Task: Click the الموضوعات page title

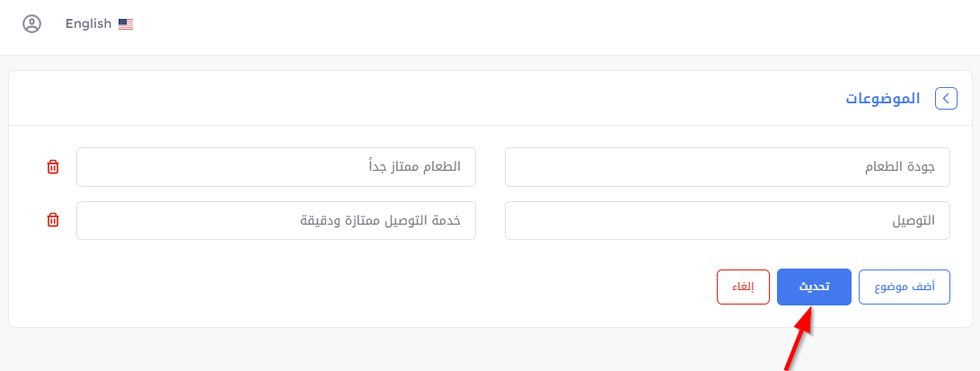Action: click(x=882, y=99)
